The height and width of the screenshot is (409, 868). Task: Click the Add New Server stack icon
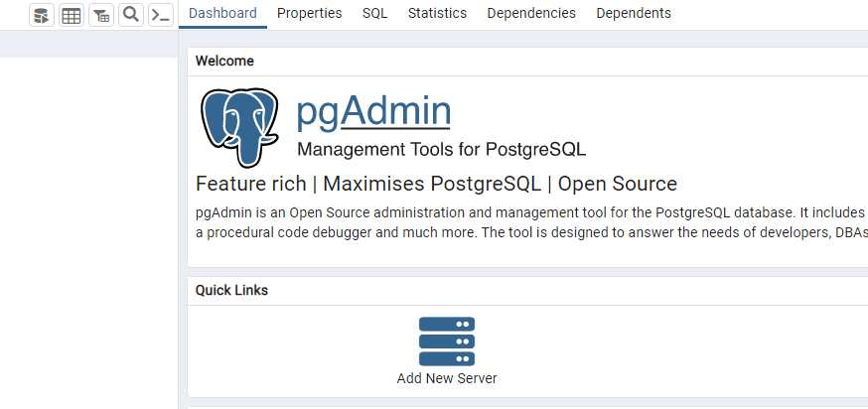pos(447,341)
